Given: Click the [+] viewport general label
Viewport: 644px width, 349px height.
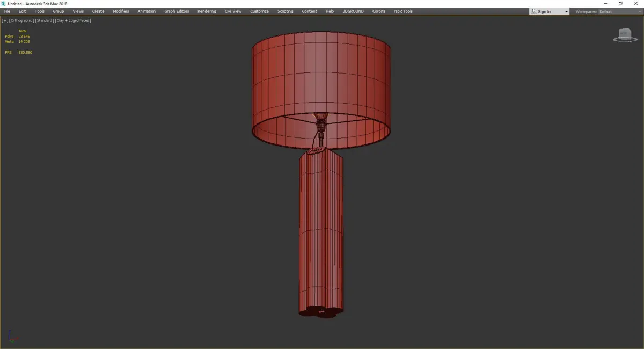Looking at the screenshot, I should coord(5,20).
